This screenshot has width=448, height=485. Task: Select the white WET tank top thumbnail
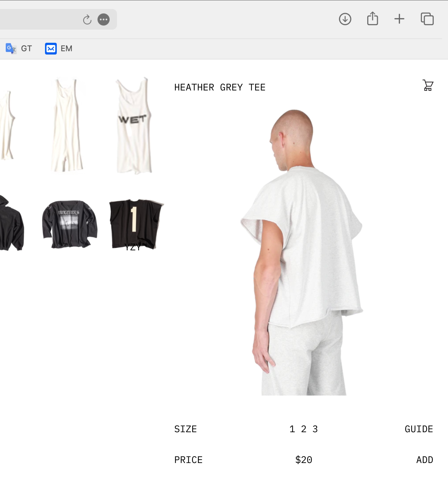134,126
